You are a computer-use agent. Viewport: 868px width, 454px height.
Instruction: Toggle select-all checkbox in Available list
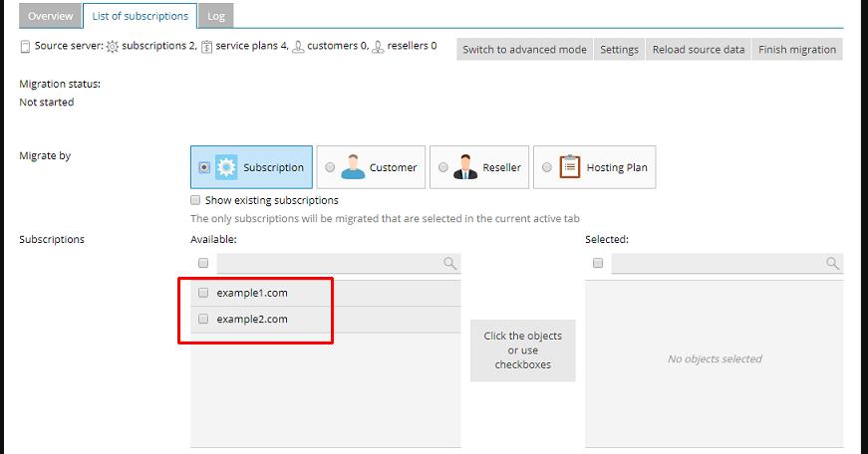click(x=203, y=264)
